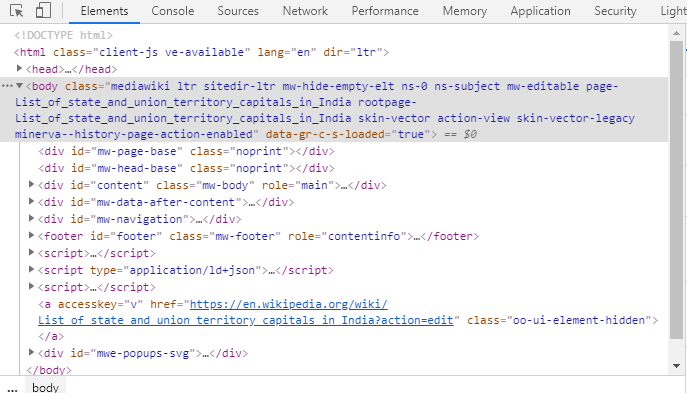The width and height of the screenshot is (687, 393).
Task: Open the Console tab
Action: coord(173,11)
